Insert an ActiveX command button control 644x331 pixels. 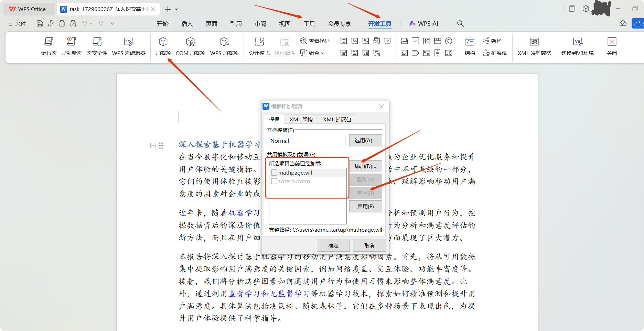405,41
